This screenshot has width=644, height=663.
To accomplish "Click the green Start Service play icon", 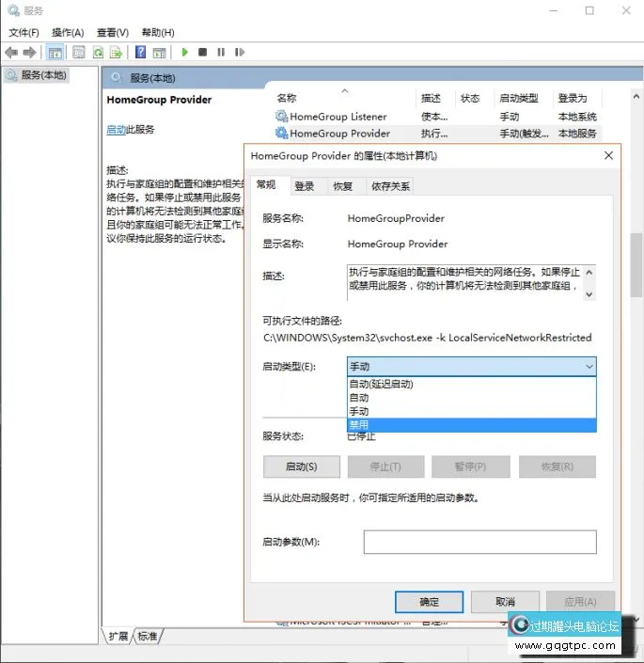I will click(184, 52).
